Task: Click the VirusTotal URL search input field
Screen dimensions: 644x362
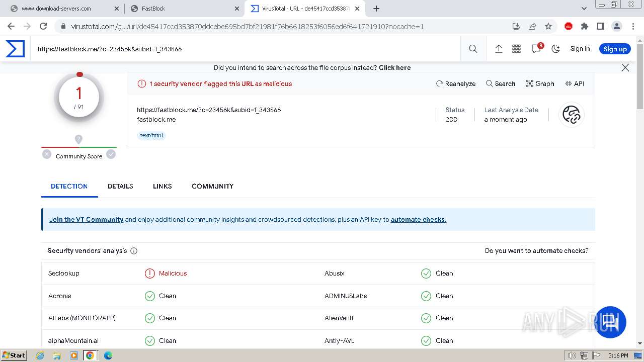Action: 245,49
